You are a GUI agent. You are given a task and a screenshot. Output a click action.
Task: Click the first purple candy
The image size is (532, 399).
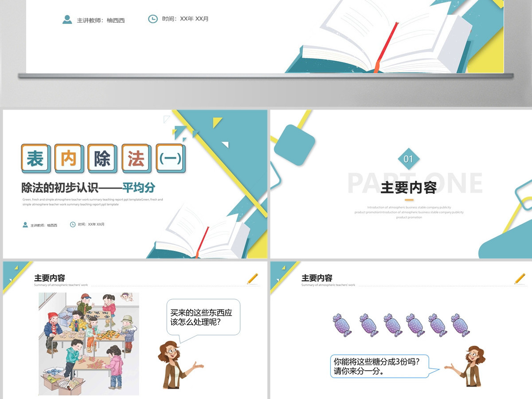[343, 325]
